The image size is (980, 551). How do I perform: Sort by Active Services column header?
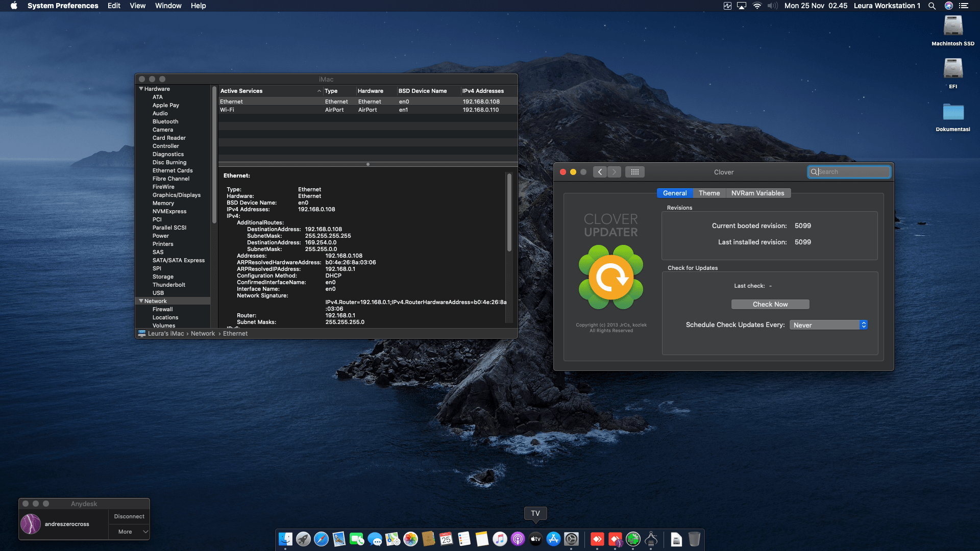(x=270, y=91)
